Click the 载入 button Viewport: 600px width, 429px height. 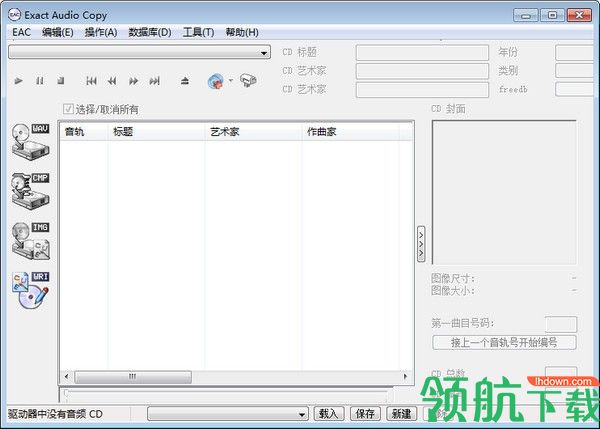(329, 414)
